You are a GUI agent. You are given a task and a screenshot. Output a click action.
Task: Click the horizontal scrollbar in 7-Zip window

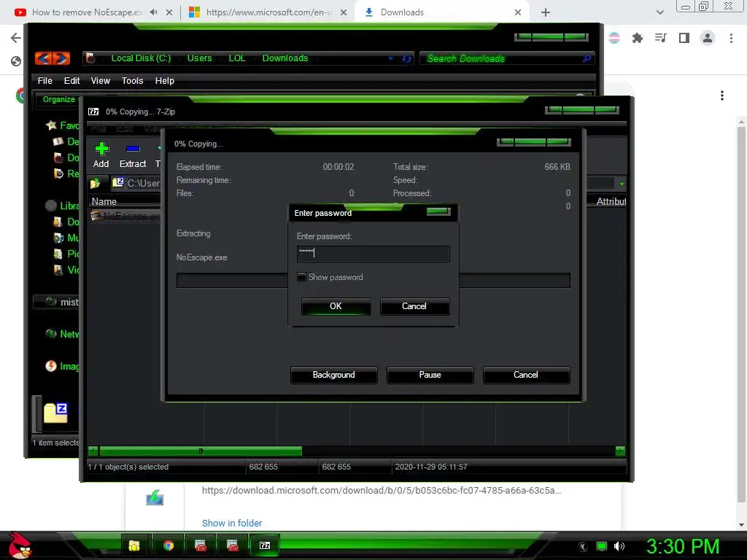point(201,451)
